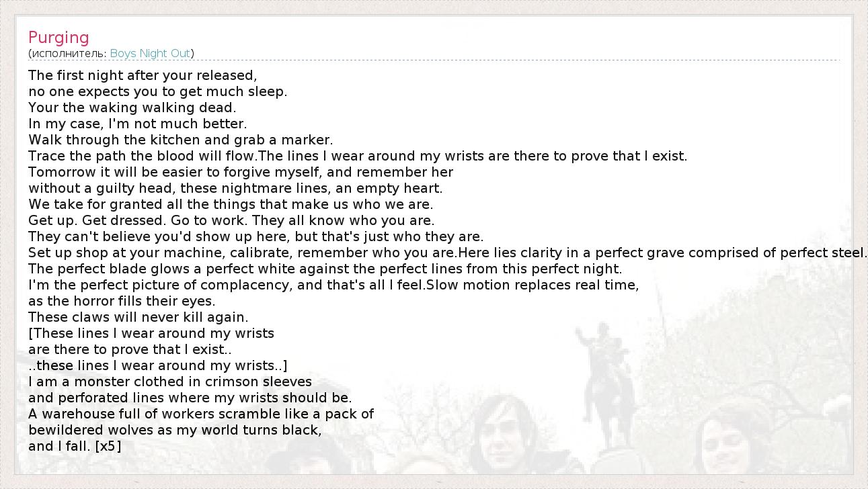Click the line 'These claws will never kill again.'
This screenshot has width=868, height=489.
[x=138, y=317]
